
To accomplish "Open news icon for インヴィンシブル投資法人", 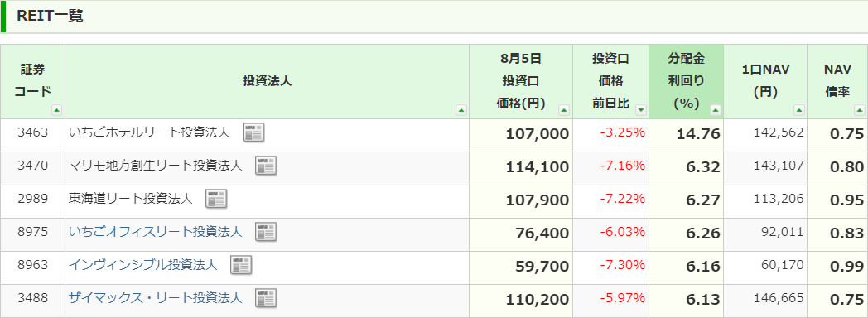I will [x=241, y=266].
